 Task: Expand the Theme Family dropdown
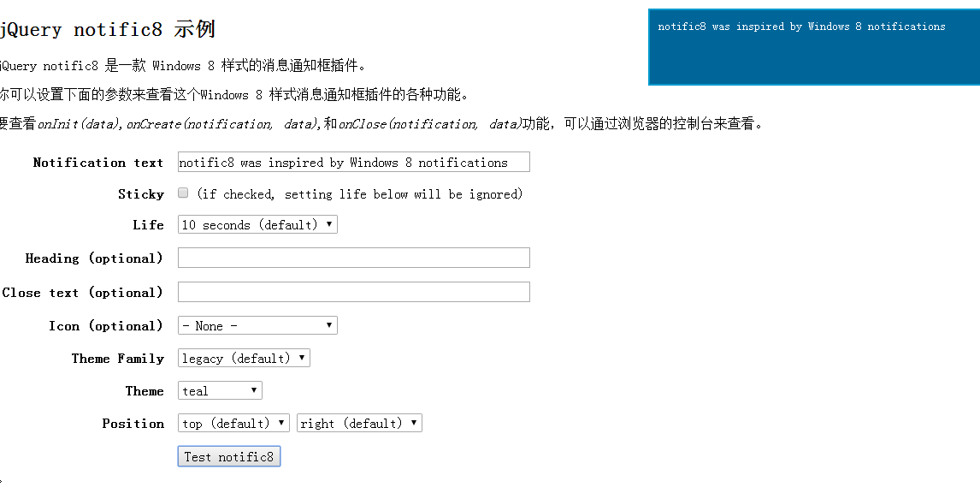(x=244, y=358)
